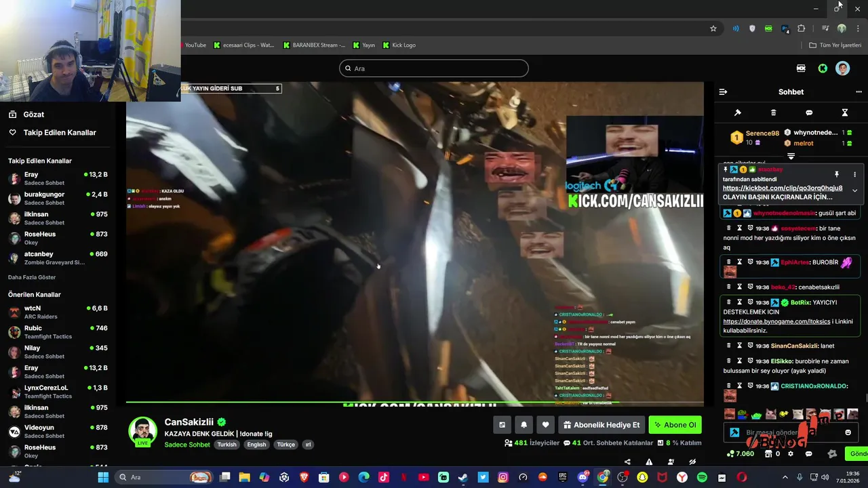The width and height of the screenshot is (868, 488).
Task: Click the Serence98 top gifter name
Action: click(x=762, y=134)
